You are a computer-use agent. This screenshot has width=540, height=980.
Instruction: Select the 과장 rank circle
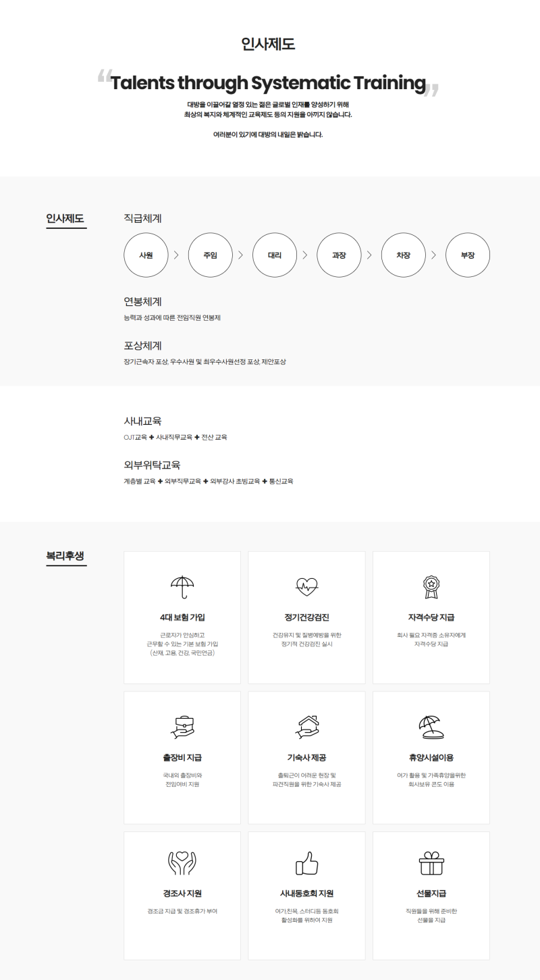click(339, 255)
